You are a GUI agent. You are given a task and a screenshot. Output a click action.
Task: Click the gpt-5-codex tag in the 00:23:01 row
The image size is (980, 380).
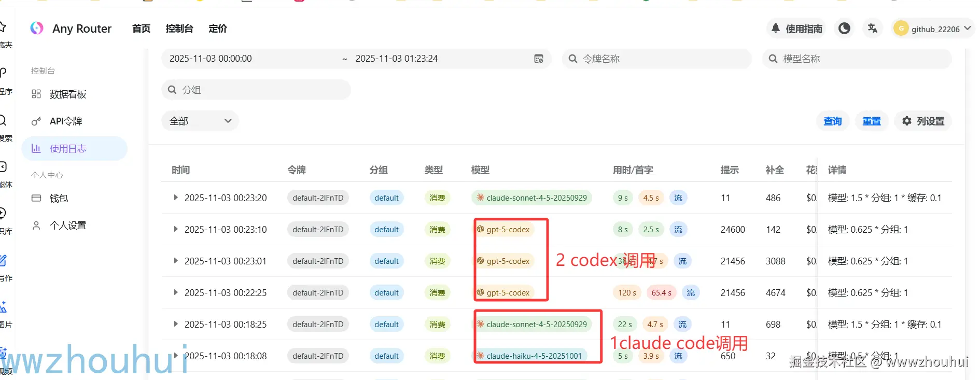(x=503, y=261)
